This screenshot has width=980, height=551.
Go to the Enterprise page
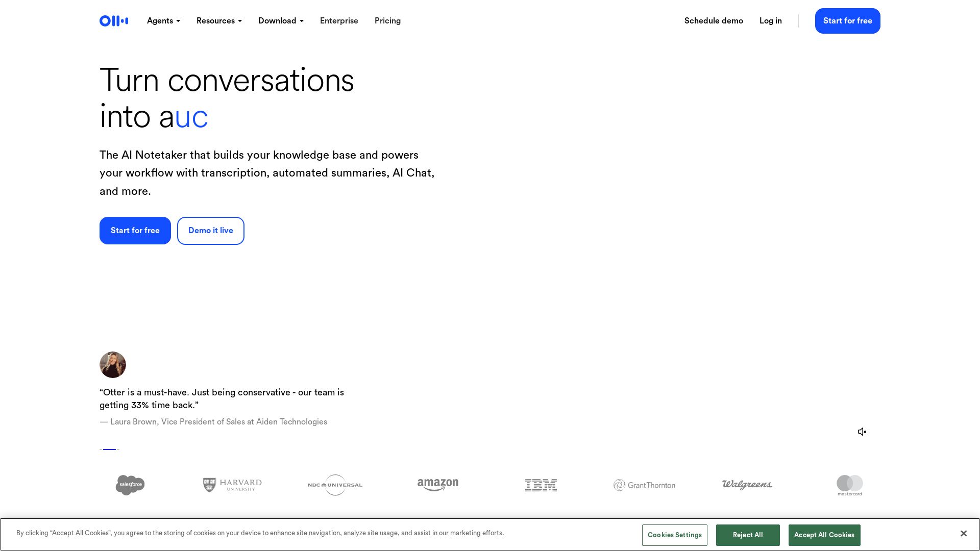point(339,21)
